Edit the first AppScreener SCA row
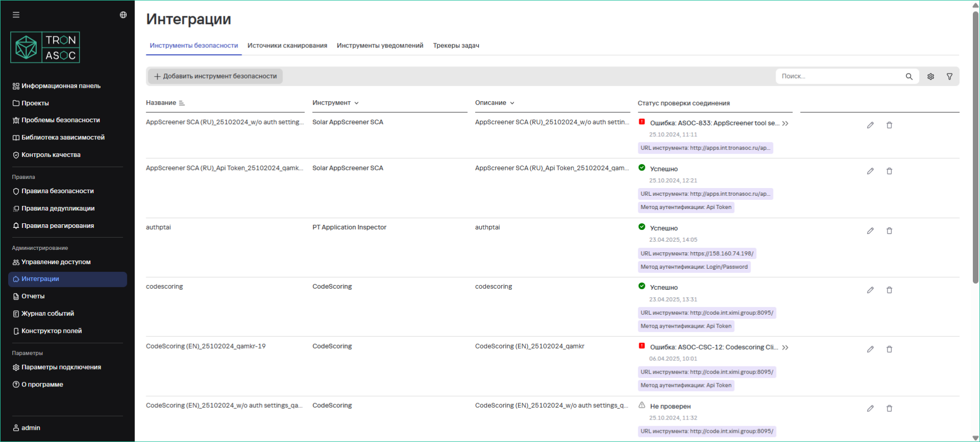 pyautogui.click(x=870, y=125)
